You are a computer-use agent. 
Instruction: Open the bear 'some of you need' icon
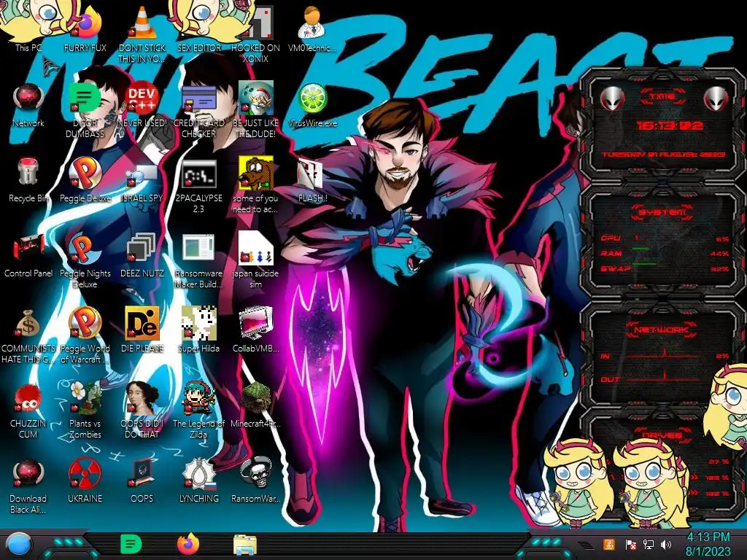tap(255, 184)
